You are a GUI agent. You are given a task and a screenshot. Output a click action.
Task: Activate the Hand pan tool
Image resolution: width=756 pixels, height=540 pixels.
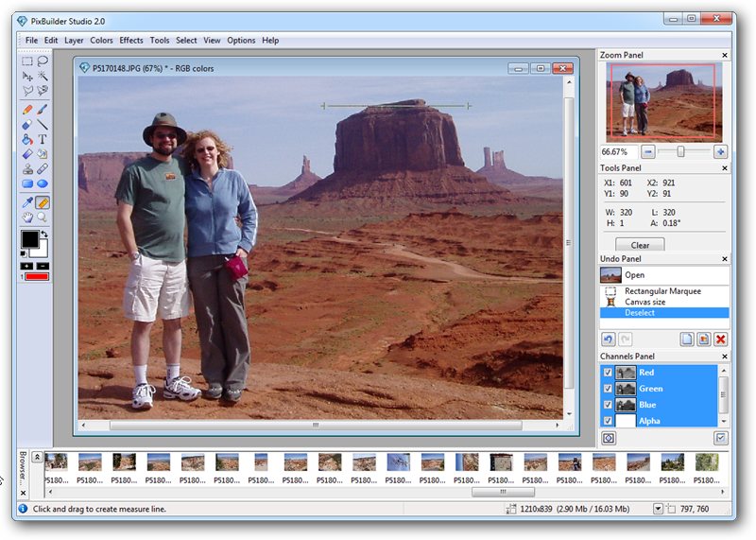tap(27, 218)
